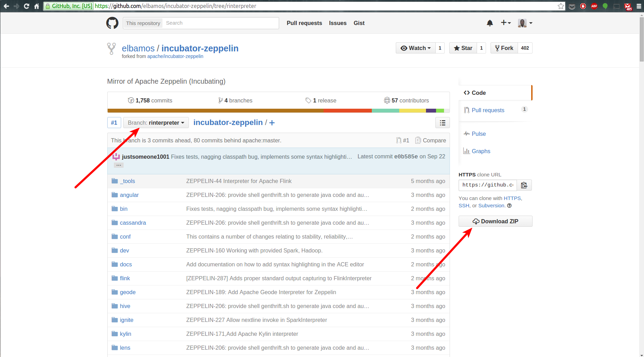Open the docs folder

click(126, 264)
